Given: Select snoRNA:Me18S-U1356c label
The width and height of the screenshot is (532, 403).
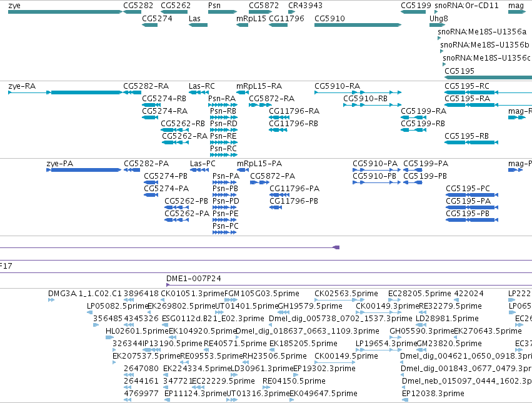Looking at the screenshot, I should [486, 57].
